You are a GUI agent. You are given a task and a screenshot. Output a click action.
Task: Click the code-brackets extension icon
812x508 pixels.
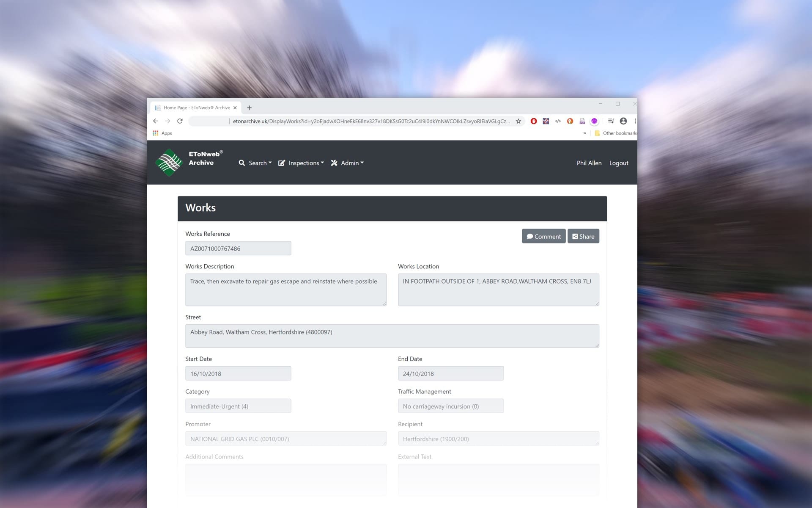click(558, 121)
